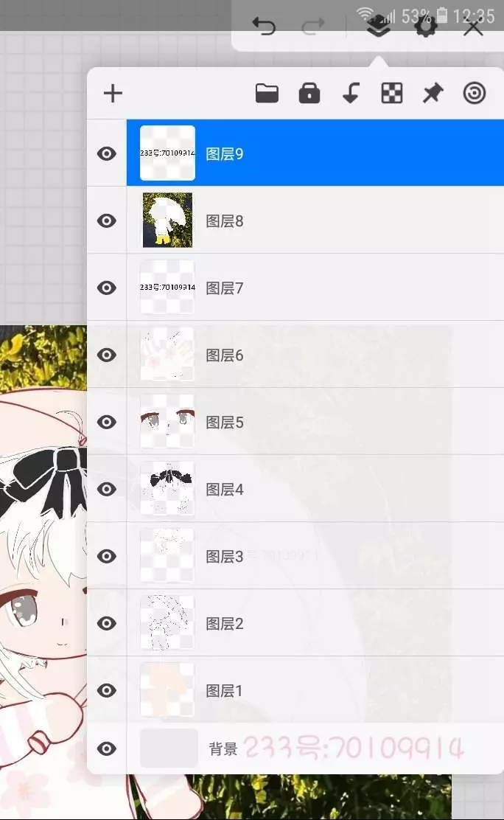Add a new layer with plus icon
The height and width of the screenshot is (820, 504).
pos(113,94)
